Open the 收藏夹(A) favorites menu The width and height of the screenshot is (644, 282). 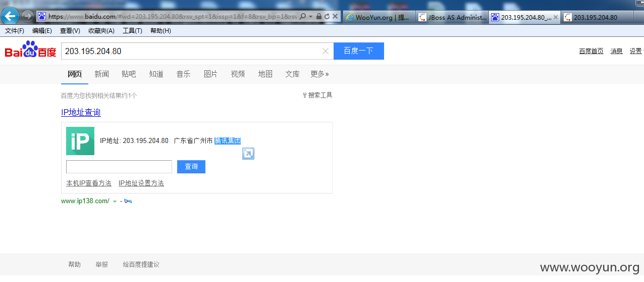pos(101,31)
